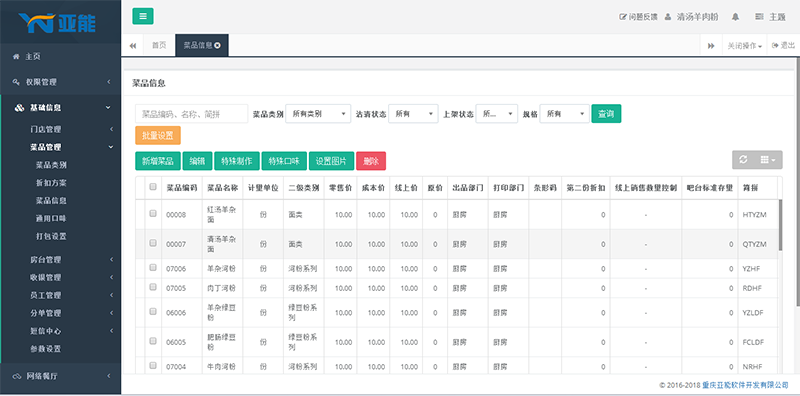The width and height of the screenshot is (800, 396).
Task: Open the 菜品类别 dropdown
Action: click(318, 114)
